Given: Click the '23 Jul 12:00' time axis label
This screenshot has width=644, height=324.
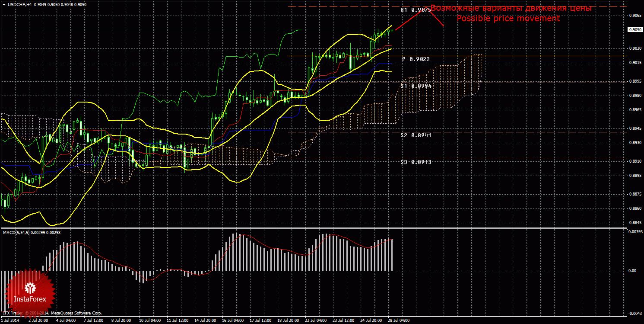Looking at the screenshot, I should [x=343, y=321].
